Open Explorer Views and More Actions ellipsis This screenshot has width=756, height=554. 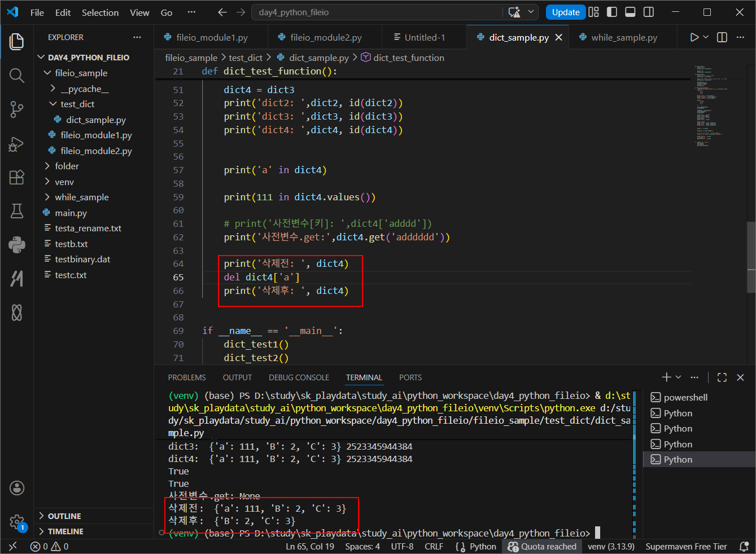point(137,37)
